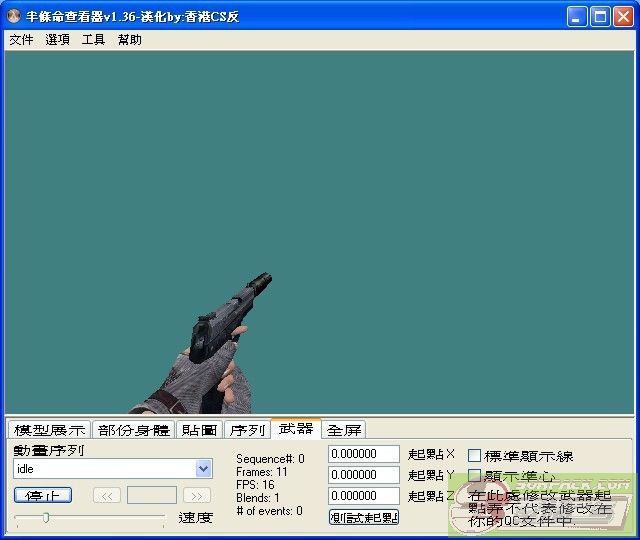
Task: Open the 幫助 menu
Action: (129, 40)
